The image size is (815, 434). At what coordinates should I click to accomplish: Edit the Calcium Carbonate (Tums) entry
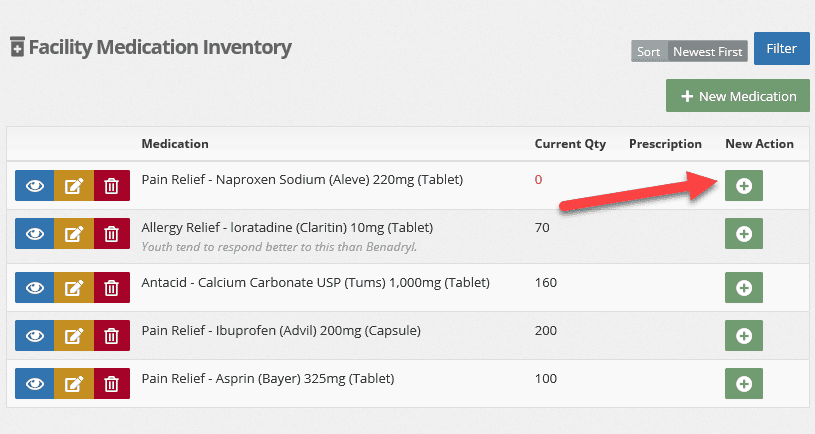click(74, 287)
